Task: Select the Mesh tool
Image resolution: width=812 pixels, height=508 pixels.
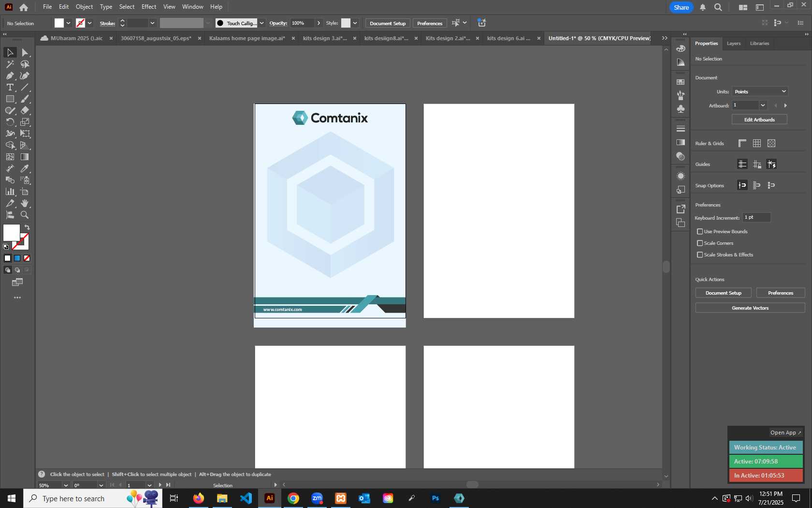Action: pyautogui.click(x=10, y=157)
